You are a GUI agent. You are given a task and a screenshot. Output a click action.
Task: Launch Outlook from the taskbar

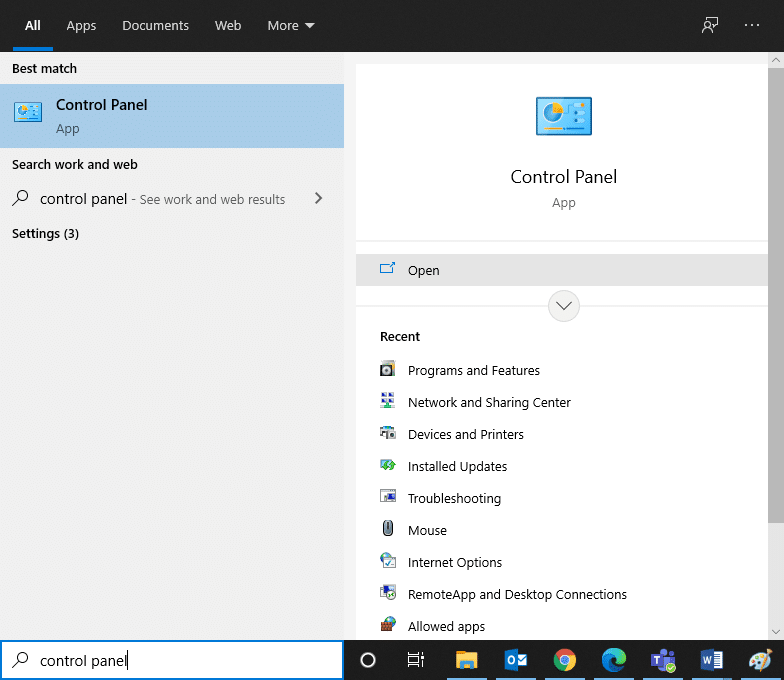[516, 660]
